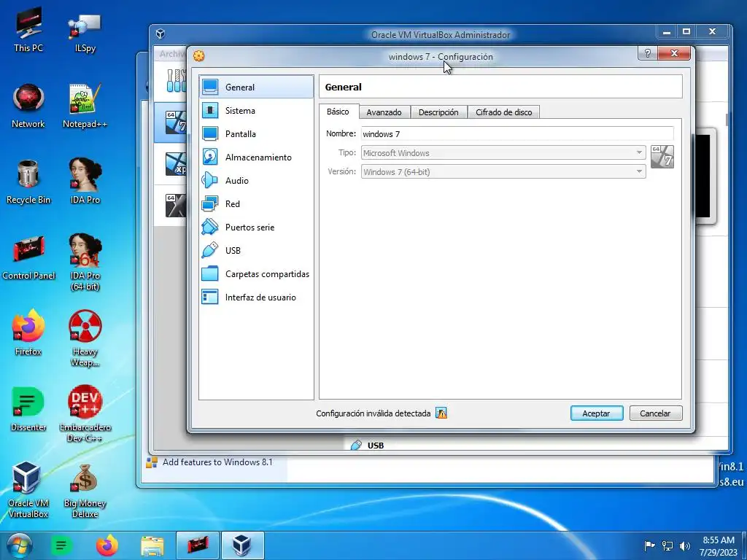Open ILSpy desktop shortcut
The image size is (747, 560).
[85, 32]
